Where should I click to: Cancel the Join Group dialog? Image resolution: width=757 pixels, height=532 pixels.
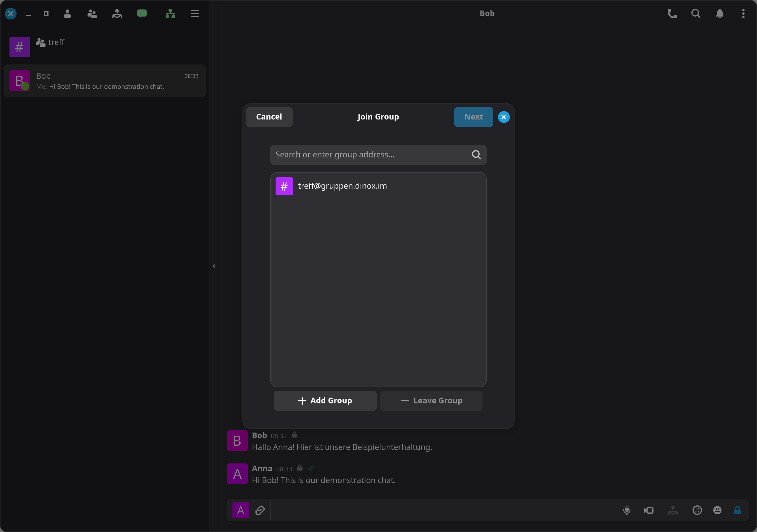(x=269, y=117)
